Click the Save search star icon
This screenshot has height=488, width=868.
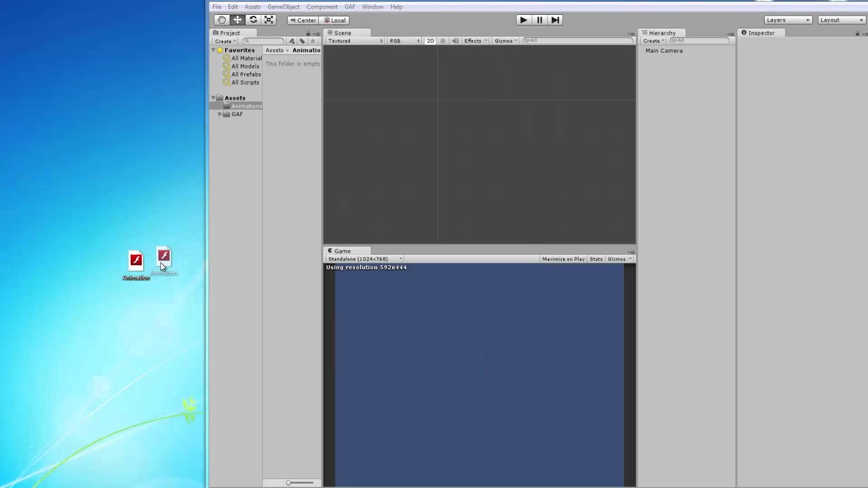point(313,41)
